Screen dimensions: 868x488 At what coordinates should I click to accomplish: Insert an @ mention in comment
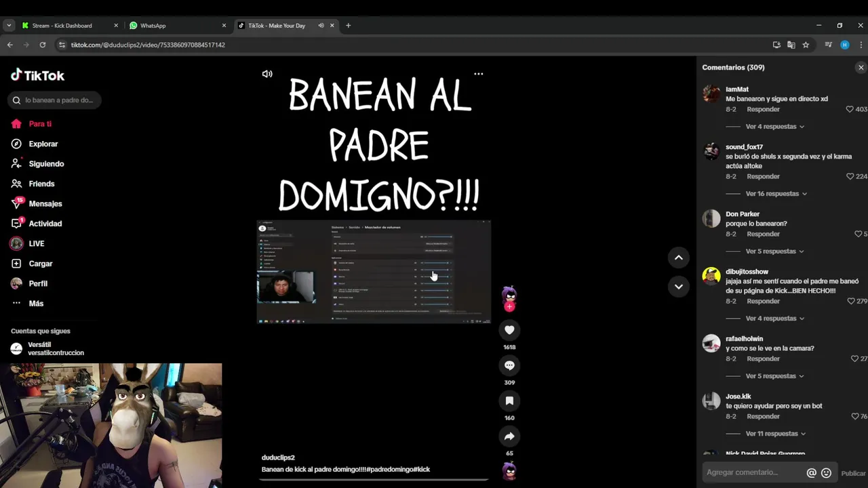(811, 473)
